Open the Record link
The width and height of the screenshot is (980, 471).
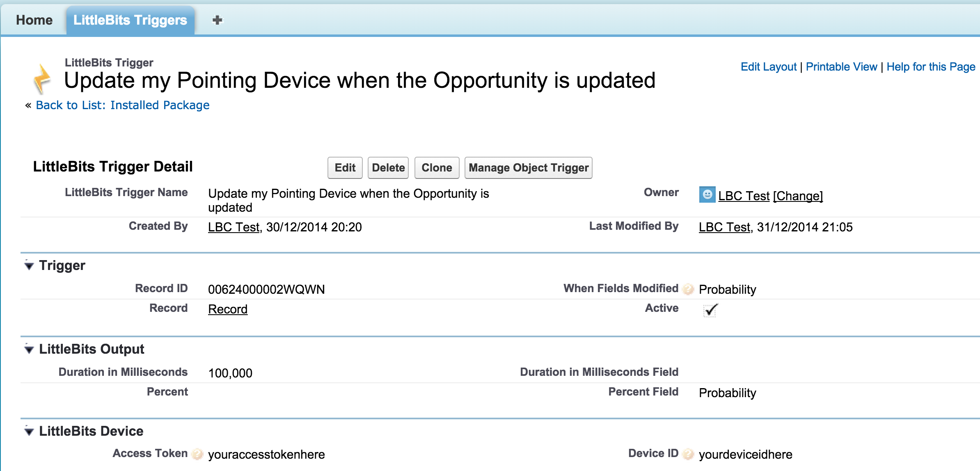[x=227, y=309]
